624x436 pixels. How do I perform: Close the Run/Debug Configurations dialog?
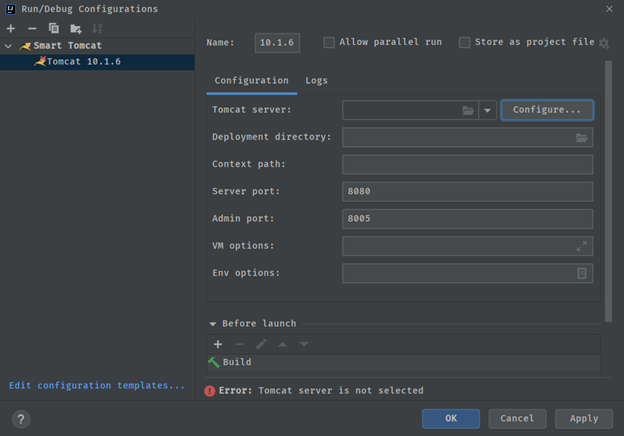pyautogui.click(x=609, y=9)
